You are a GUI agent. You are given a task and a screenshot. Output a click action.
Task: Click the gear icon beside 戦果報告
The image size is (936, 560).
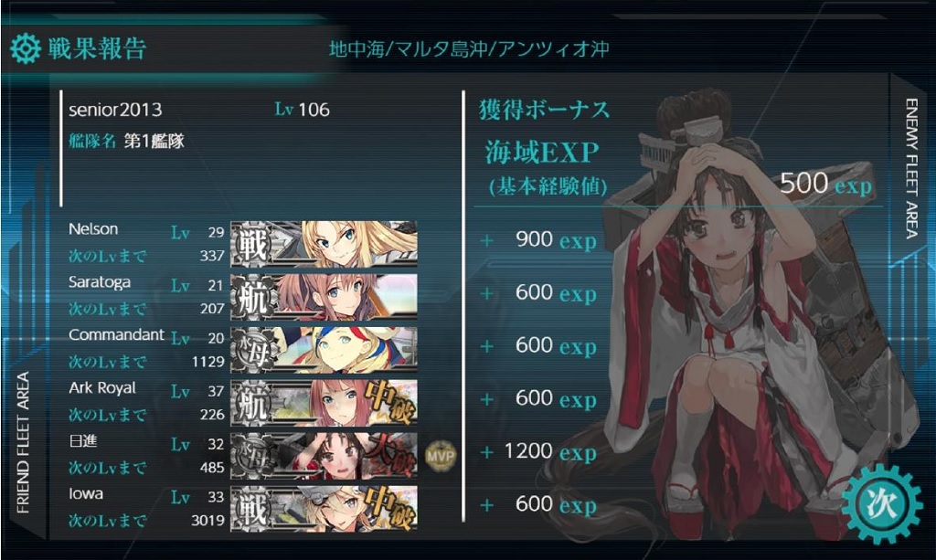point(26,49)
